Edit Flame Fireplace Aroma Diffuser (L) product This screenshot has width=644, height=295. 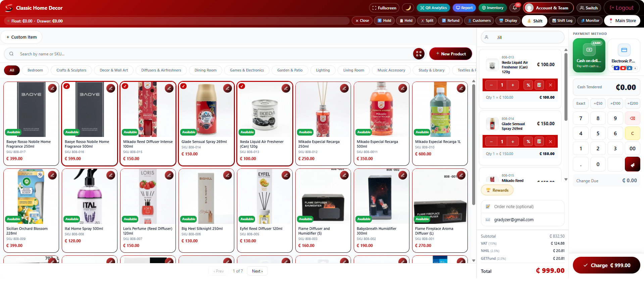click(461, 175)
